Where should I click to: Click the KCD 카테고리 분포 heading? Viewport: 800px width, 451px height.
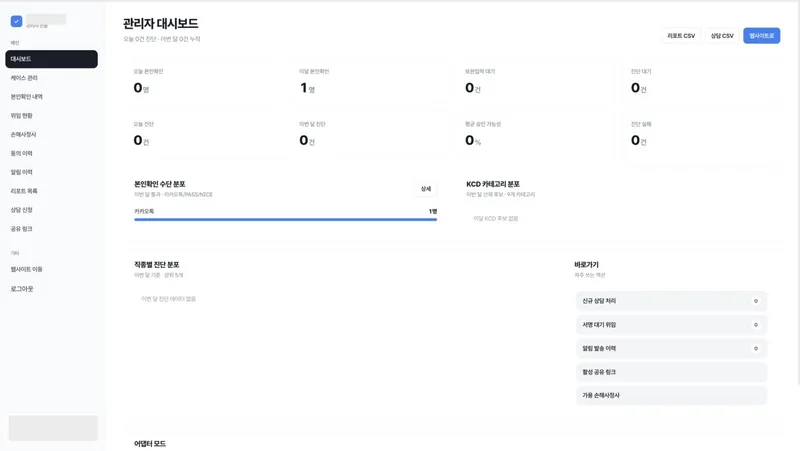pos(493,184)
